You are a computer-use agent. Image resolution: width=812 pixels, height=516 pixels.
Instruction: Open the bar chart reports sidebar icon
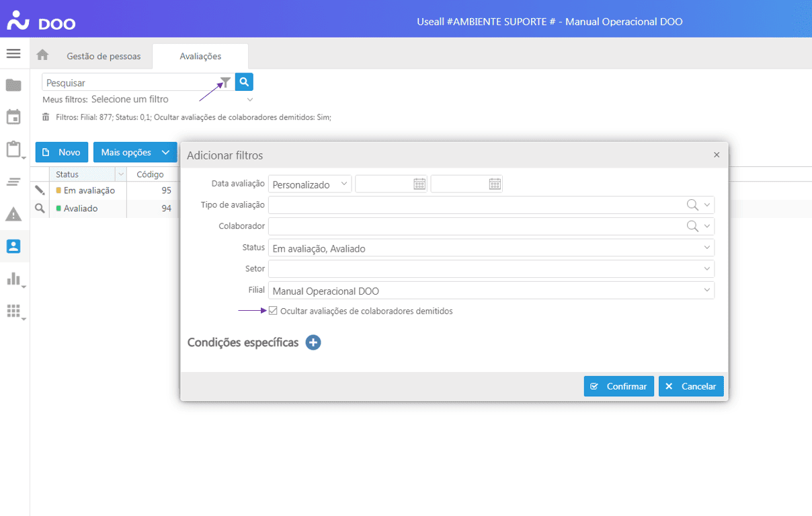[x=13, y=279]
